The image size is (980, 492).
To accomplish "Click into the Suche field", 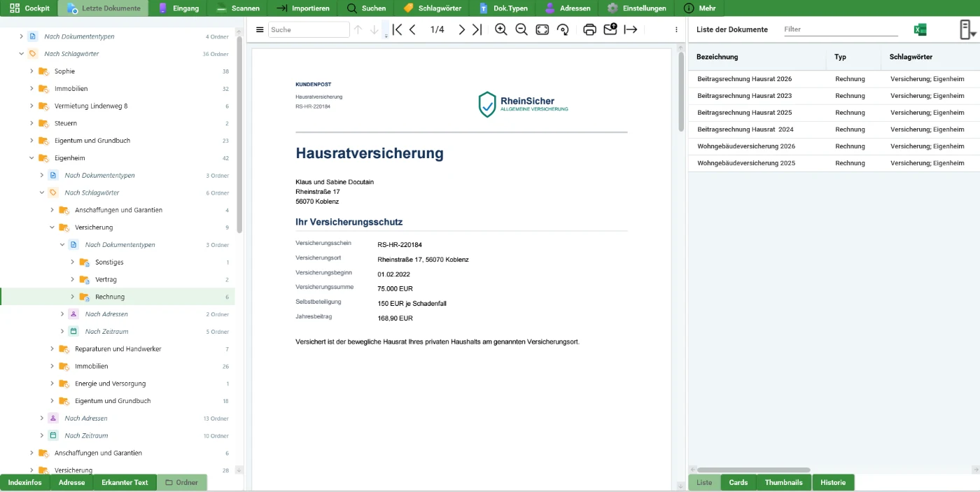I will [309, 29].
